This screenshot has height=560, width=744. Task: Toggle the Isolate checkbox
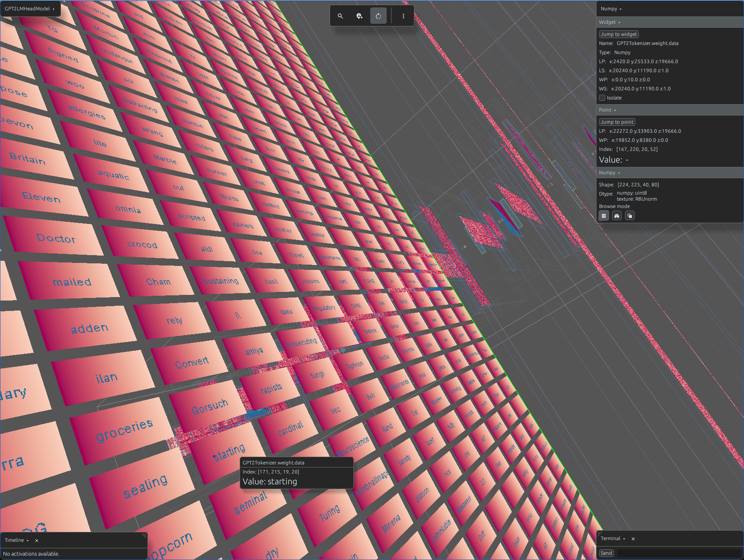pyautogui.click(x=602, y=98)
